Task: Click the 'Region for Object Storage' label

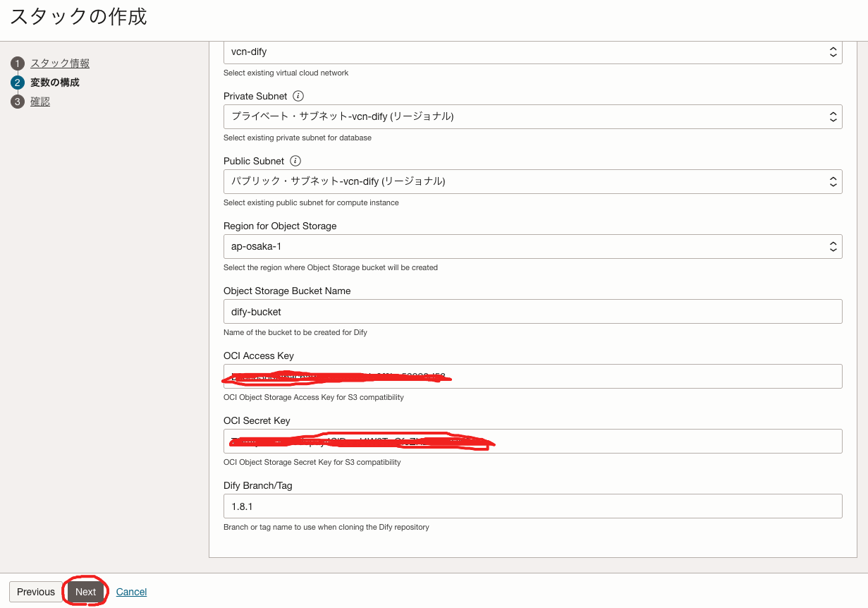Action: (280, 226)
